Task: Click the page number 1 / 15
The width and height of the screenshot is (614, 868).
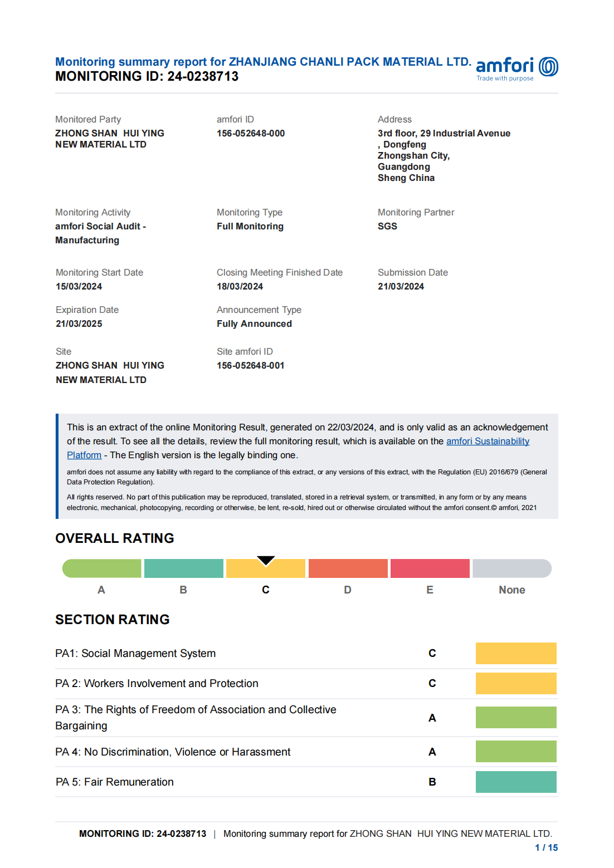Action: [x=546, y=847]
